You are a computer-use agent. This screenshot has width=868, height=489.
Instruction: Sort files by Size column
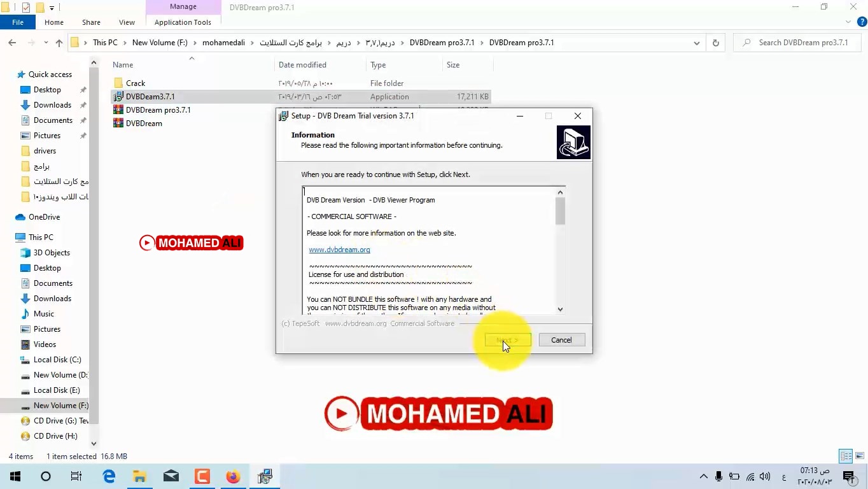(x=468, y=65)
